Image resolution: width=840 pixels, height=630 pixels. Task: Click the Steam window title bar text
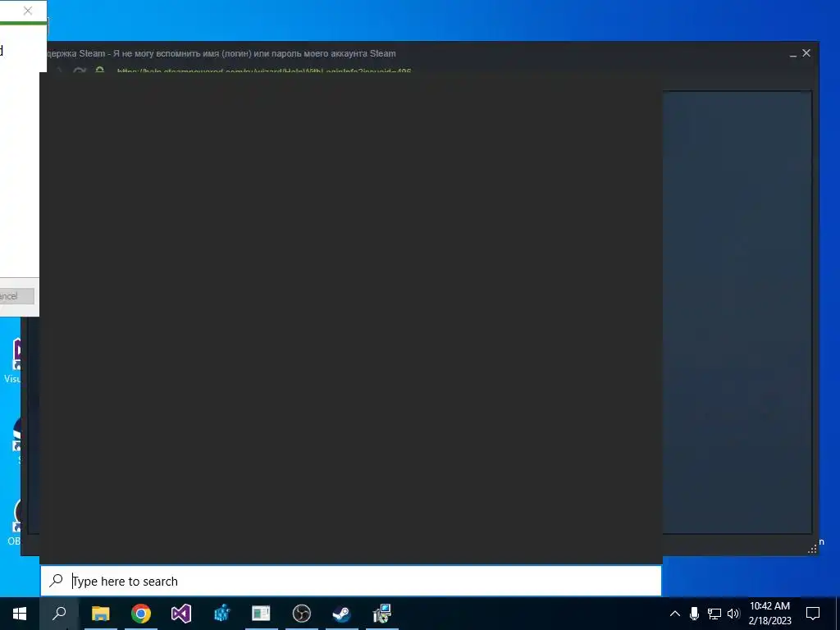[221, 53]
